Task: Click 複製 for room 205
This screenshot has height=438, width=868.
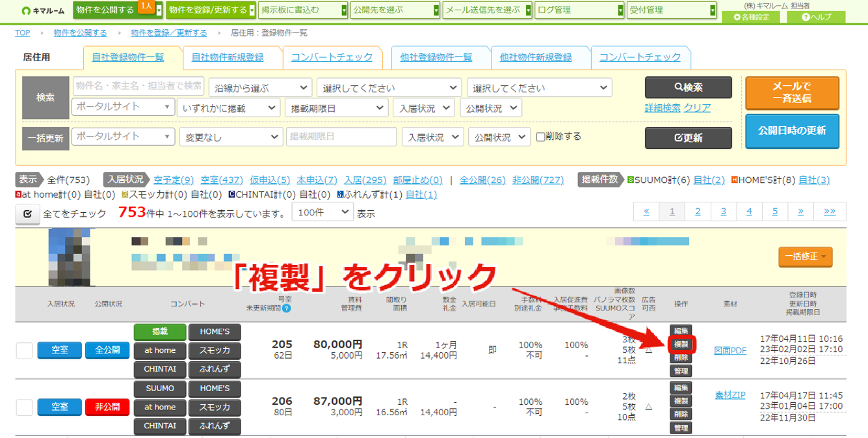Action: pyautogui.click(x=681, y=344)
